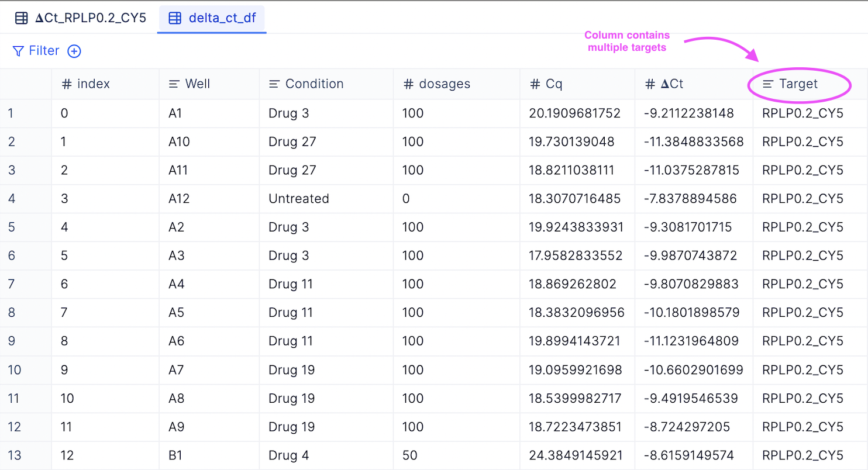Select the delta_ct_df tab

click(x=212, y=18)
